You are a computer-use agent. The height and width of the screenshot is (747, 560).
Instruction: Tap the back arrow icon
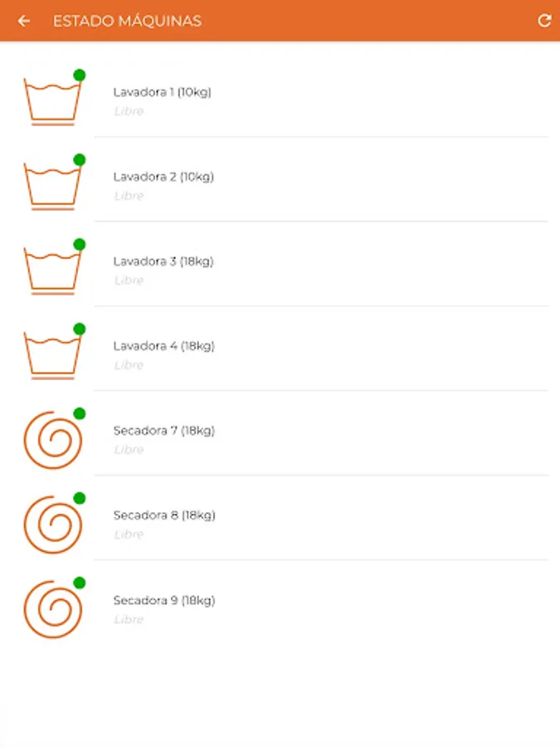tap(24, 21)
